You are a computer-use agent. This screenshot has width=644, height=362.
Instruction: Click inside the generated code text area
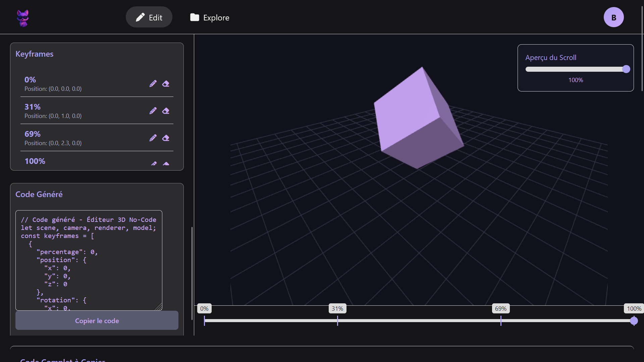click(89, 260)
